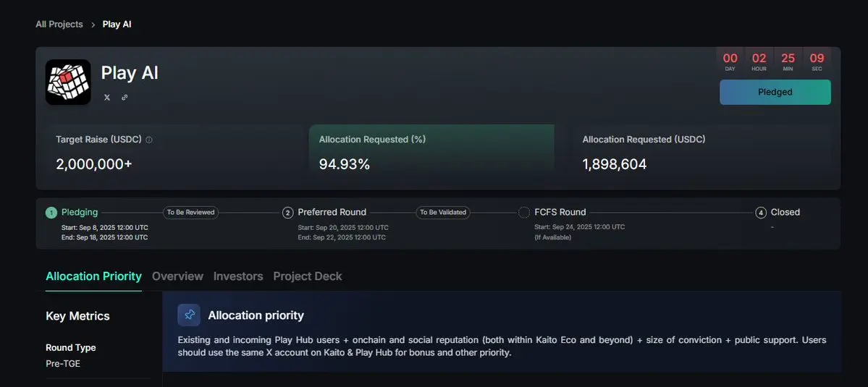Viewport: 868px width, 387px height.
Task: Click the Closed step 4 marker
Action: pos(761,212)
